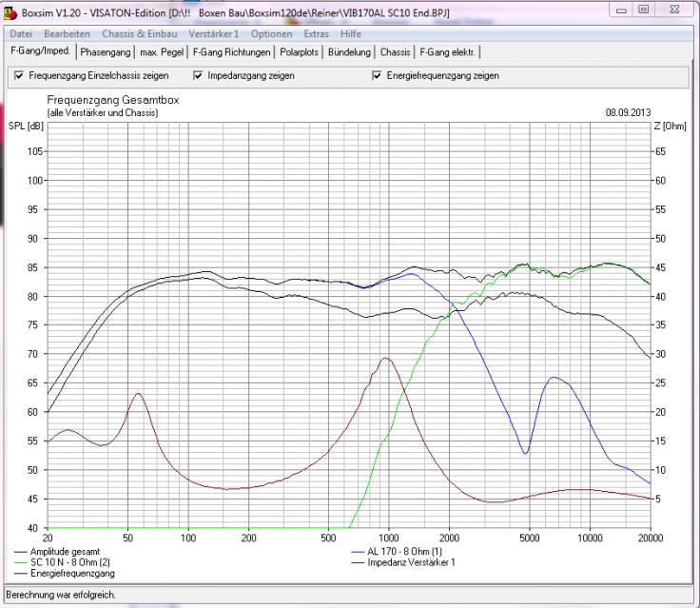Click the impedance peak near 1000 Hz
700x608 pixels.
pos(385,358)
